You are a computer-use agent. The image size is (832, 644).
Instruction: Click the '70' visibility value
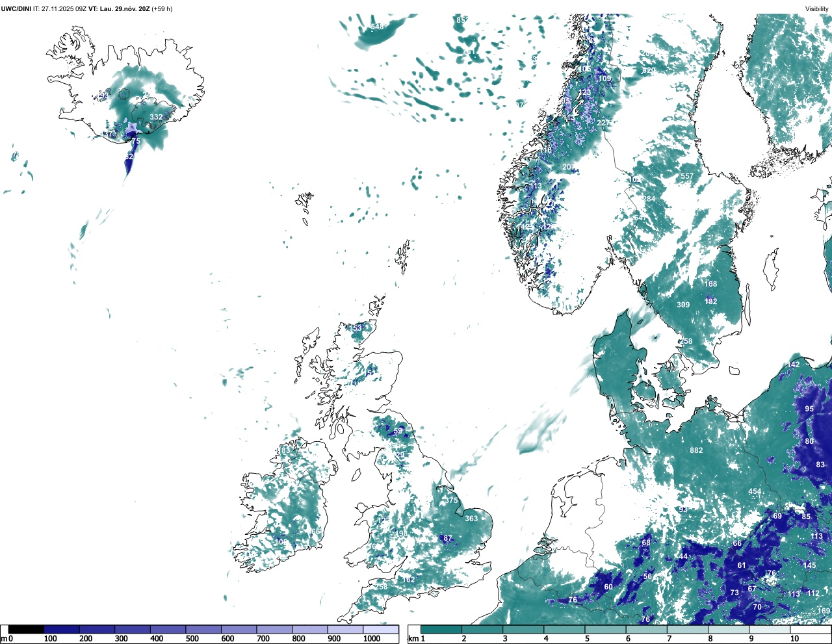(757, 607)
